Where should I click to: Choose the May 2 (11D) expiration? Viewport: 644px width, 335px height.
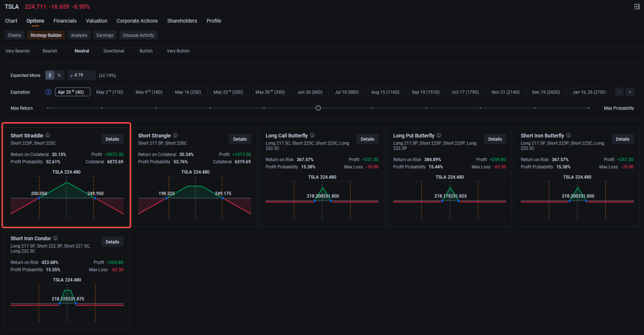coord(111,92)
